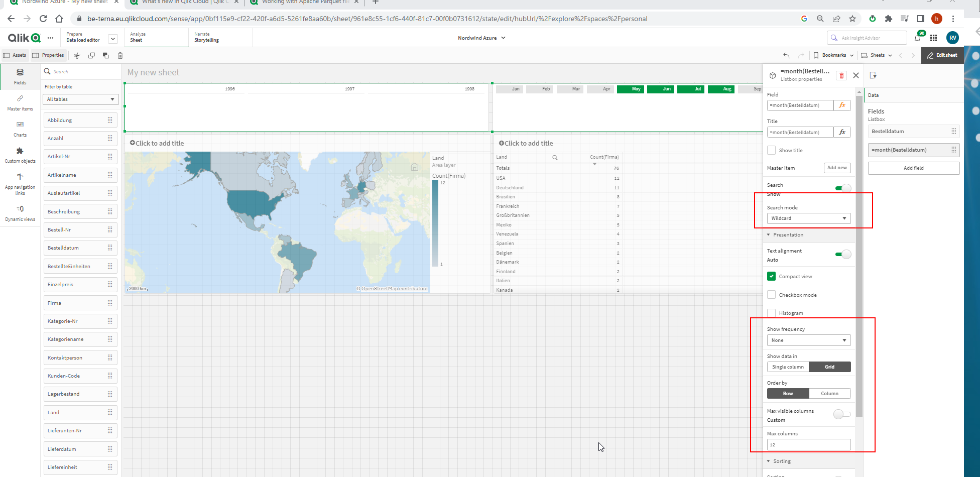Open the Charts panel
Screen dimensions: 980x477
pos(20,129)
